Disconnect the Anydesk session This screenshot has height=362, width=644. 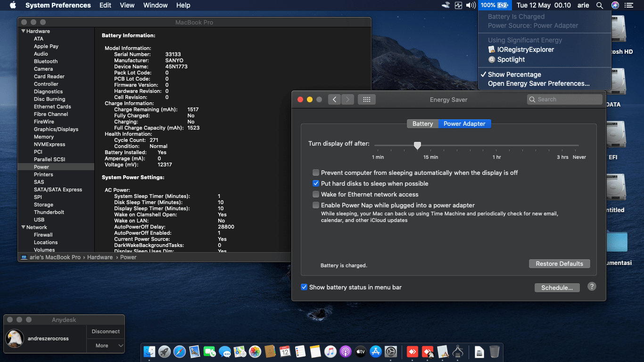pyautogui.click(x=106, y=331)
